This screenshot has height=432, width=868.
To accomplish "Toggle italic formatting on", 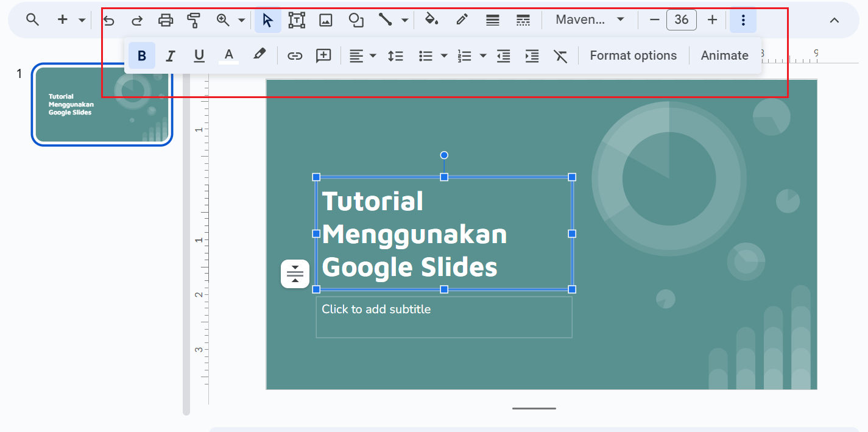I will click(170, 55).
